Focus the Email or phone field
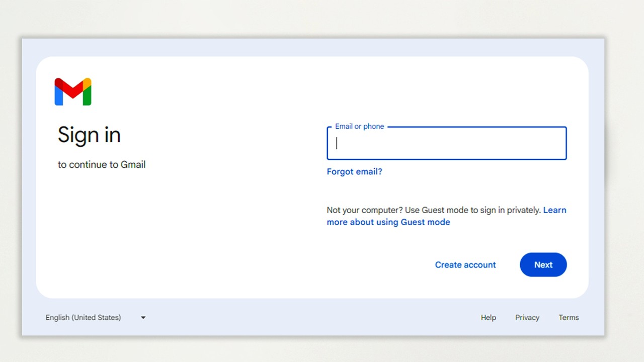This screenshot has width=644, height=362. (447, 143)
